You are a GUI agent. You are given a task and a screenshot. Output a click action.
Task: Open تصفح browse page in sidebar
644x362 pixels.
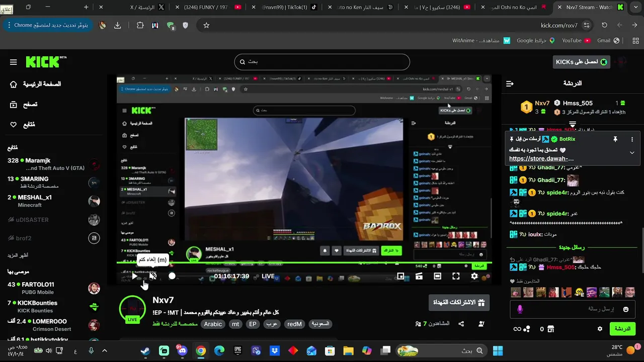point(24,105)
